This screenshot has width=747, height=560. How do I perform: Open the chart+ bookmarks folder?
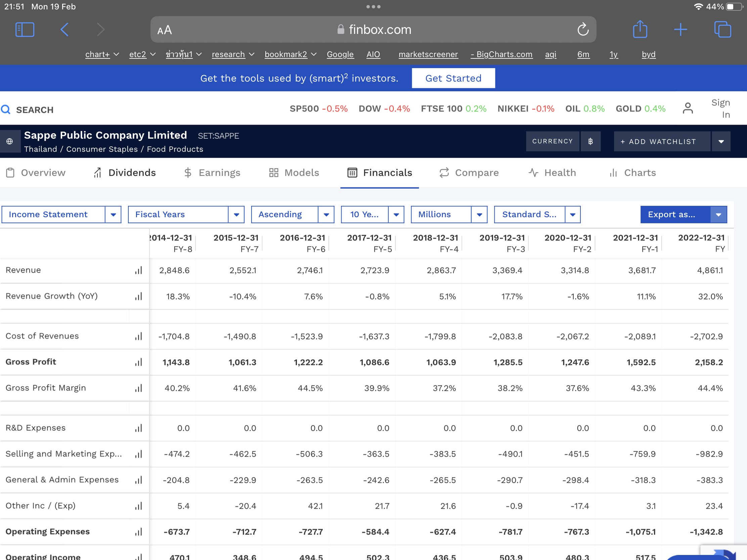[102, 54]
